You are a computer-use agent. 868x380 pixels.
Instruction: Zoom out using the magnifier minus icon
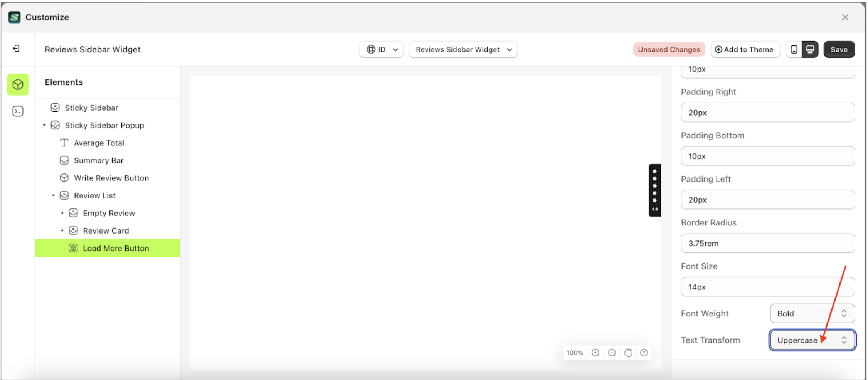(x=611, y=352)
